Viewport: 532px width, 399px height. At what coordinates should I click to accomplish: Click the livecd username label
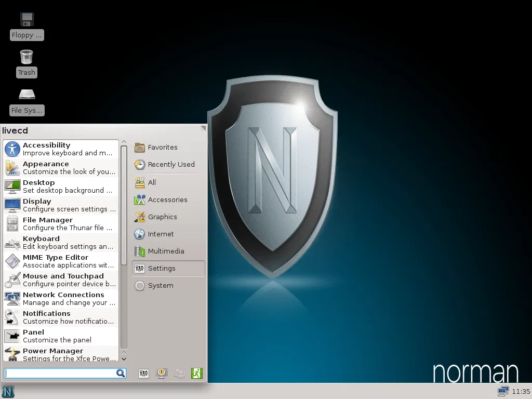pos(15,130)
